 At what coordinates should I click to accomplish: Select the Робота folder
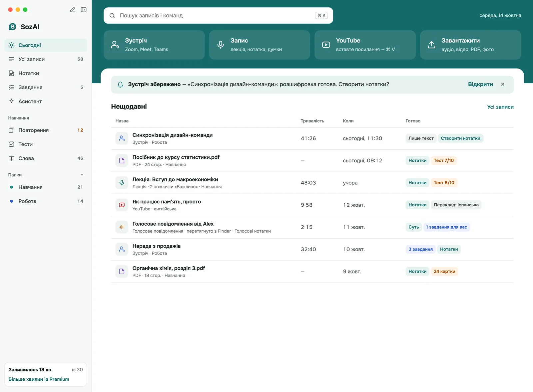(46, 201)
